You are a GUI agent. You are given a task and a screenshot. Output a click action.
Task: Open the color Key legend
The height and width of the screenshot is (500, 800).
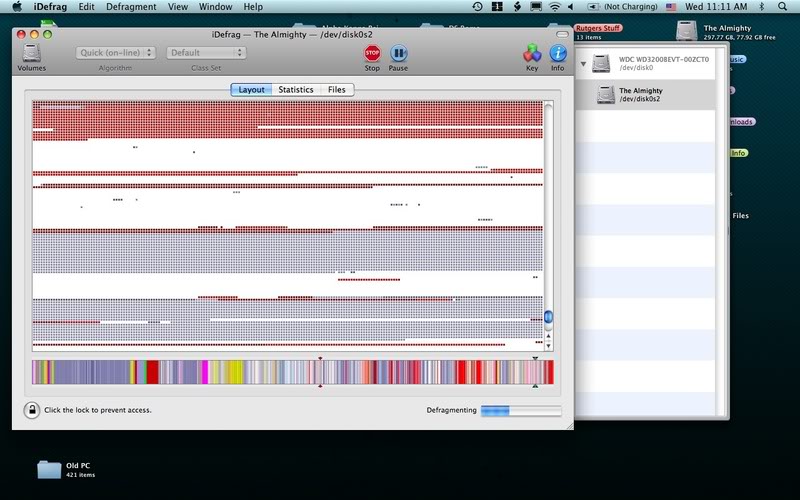(x=532, y=53)
